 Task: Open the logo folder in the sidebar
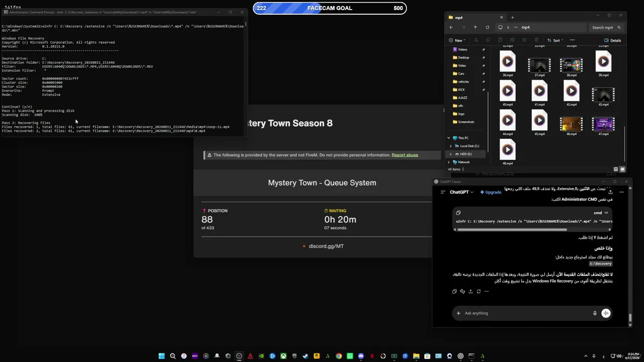[x=461, y=114]
